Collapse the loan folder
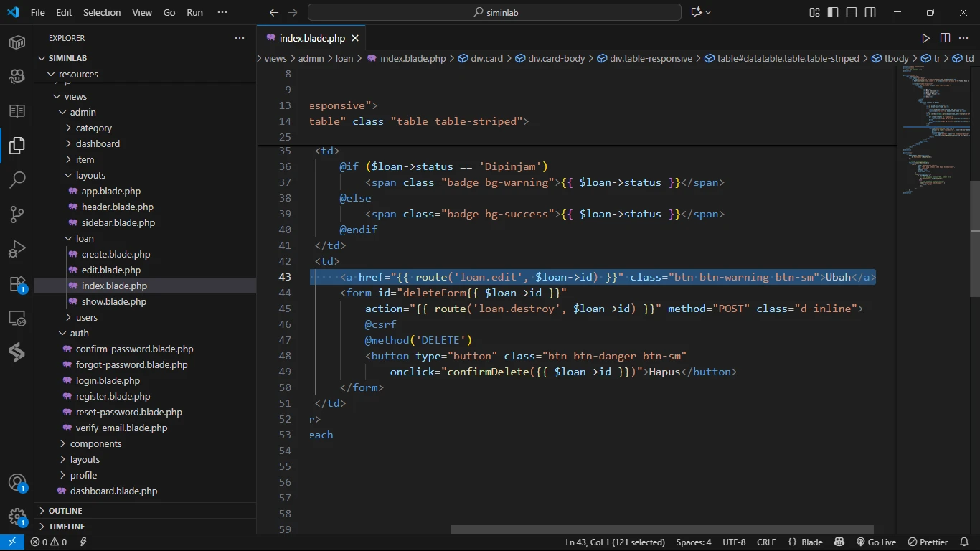The height and width of the screenshot is (551, 980). 85,238
